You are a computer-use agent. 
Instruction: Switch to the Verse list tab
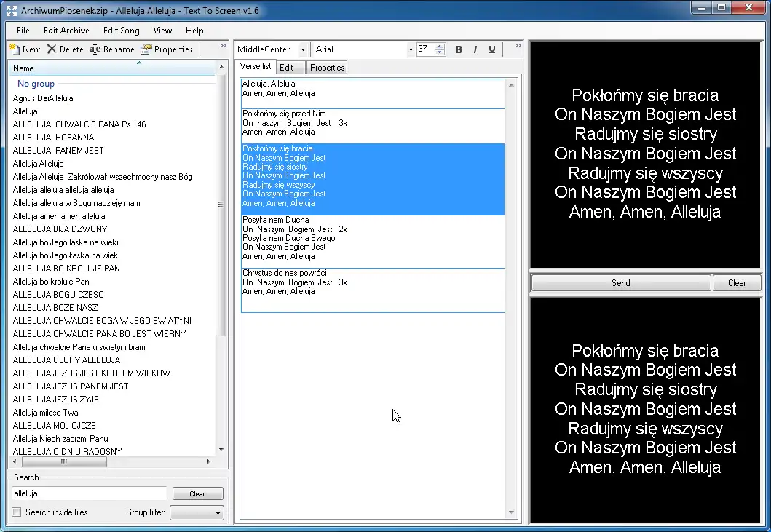[x=256, y=66]
